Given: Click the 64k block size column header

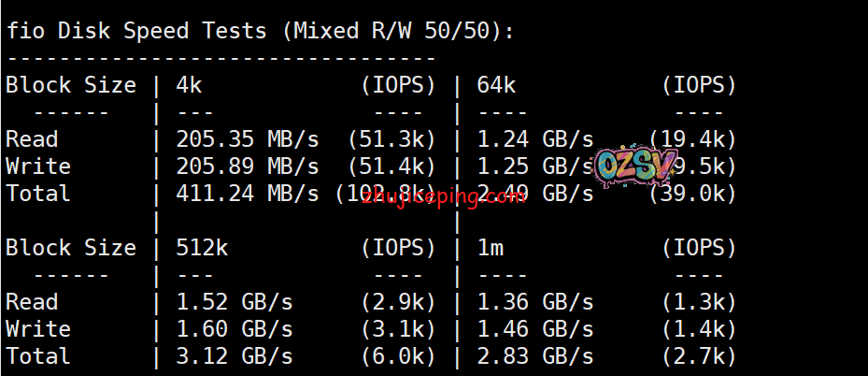Looking at the screenshot, I should [x=497, y=85].
